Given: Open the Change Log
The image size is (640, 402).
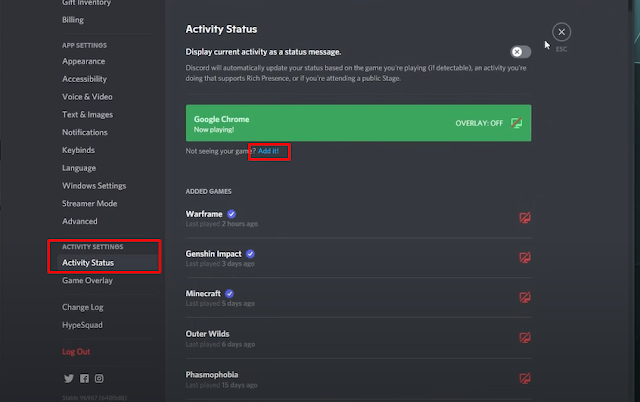Looking at the screenshot, I should (82, 307).
